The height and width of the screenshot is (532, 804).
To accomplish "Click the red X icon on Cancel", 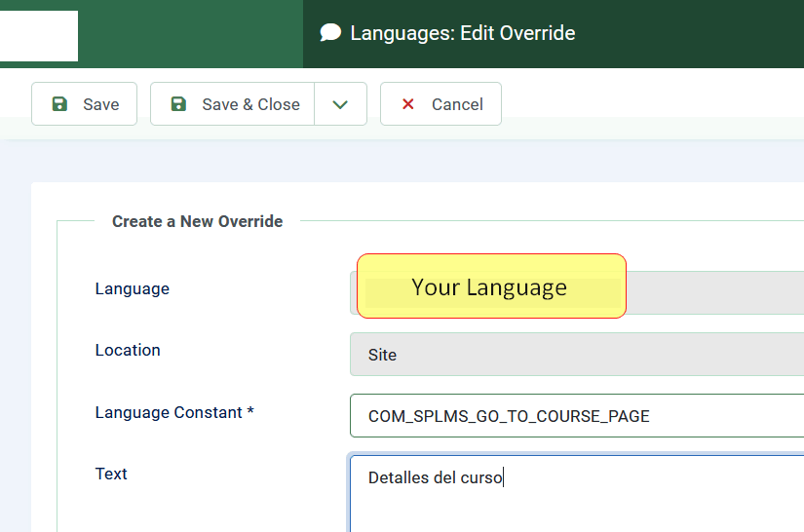I will pos(408,104).
